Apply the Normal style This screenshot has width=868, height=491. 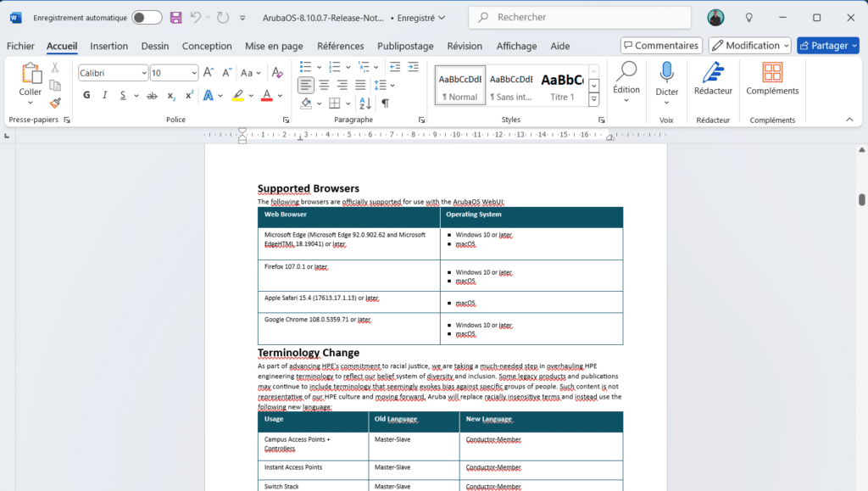[460, 85]
